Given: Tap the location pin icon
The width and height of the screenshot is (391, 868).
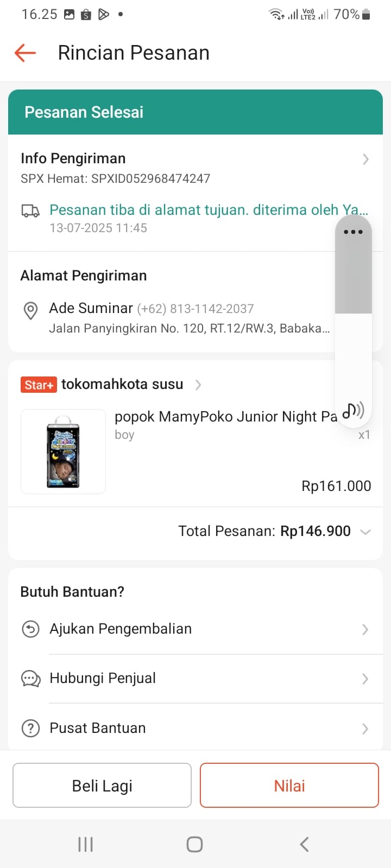Looking at the screenshot, I should (x=31, y=310).
